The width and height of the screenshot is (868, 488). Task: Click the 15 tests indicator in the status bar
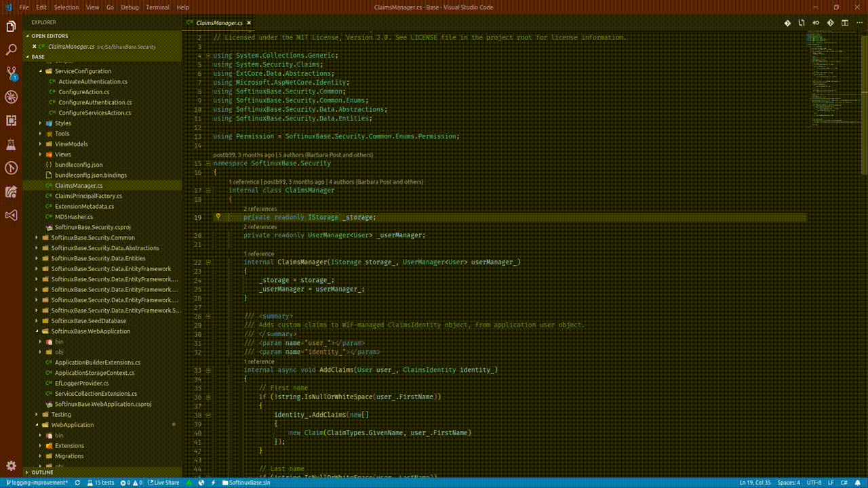102,483
